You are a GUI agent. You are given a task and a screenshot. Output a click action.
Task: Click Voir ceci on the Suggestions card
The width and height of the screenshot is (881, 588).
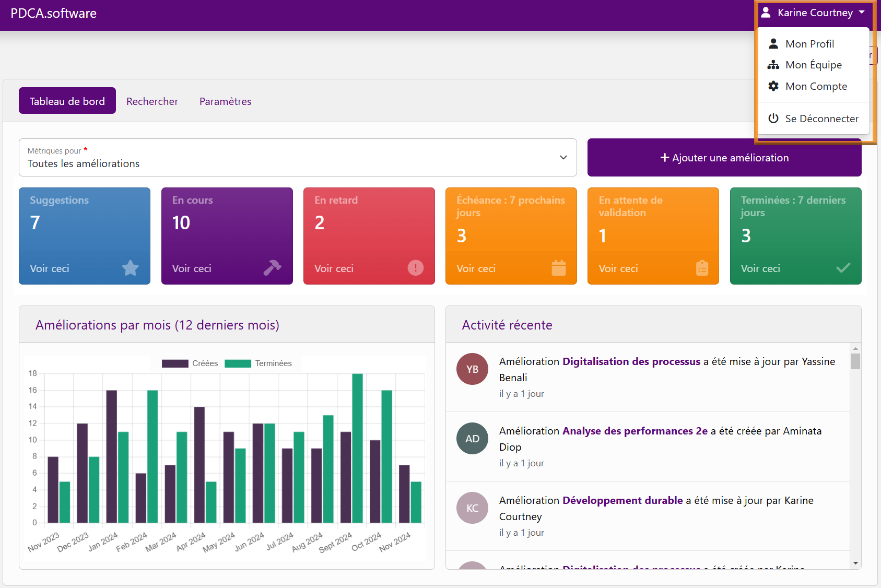pyautogui.click(x=50, y=268)
